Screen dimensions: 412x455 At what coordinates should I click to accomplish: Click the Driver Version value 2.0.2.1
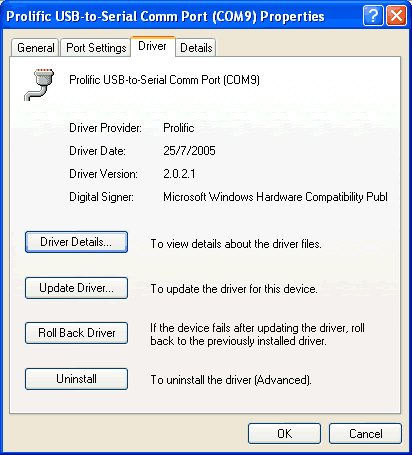179,174
